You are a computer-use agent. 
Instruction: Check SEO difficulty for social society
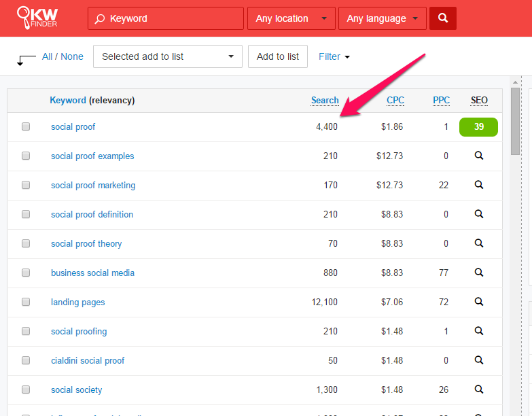(x=479, y=389)
